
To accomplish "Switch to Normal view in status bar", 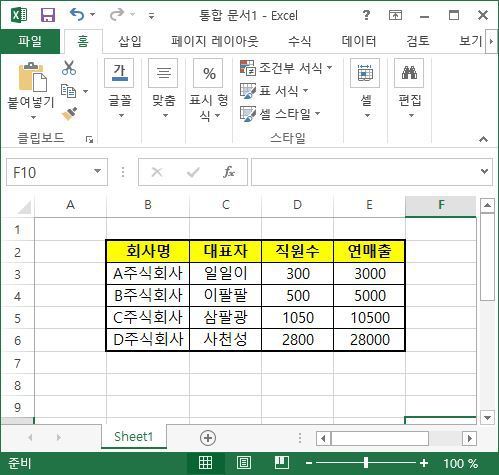I will [205, 463].
